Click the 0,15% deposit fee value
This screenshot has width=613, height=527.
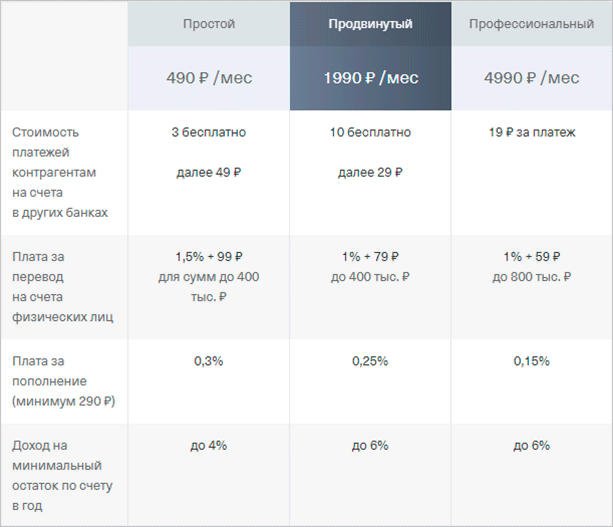[531, 361]
